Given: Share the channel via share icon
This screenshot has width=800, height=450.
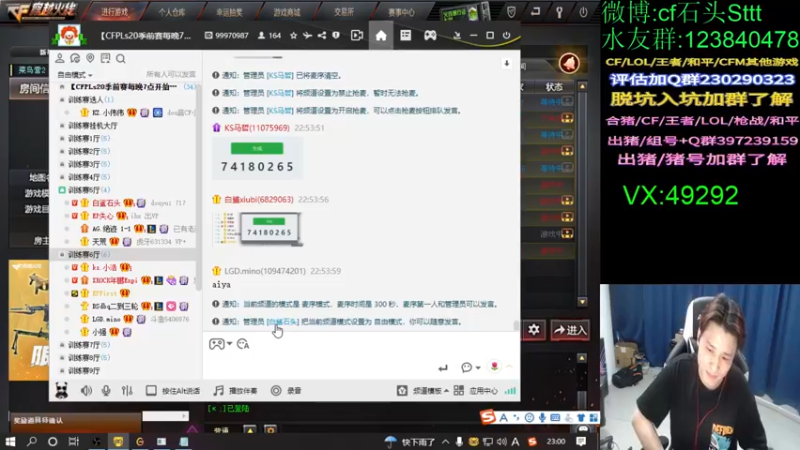Looking at the screenshot, I should 321,35.
